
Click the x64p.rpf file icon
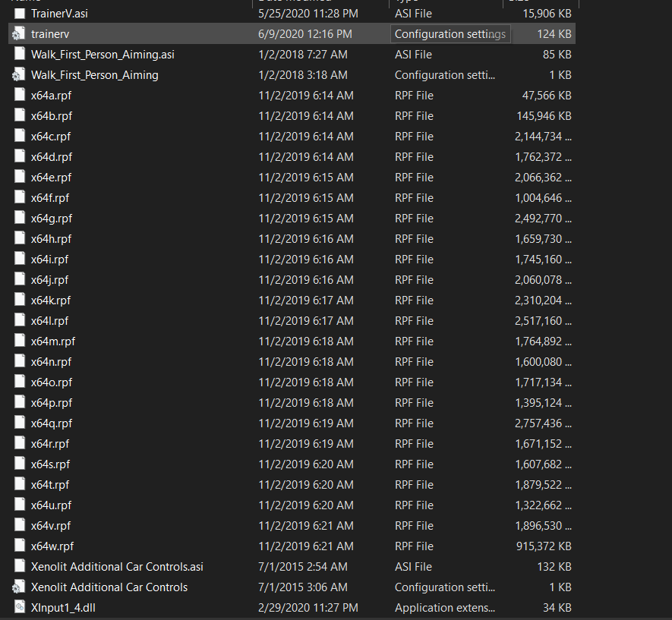coord(20,402)
